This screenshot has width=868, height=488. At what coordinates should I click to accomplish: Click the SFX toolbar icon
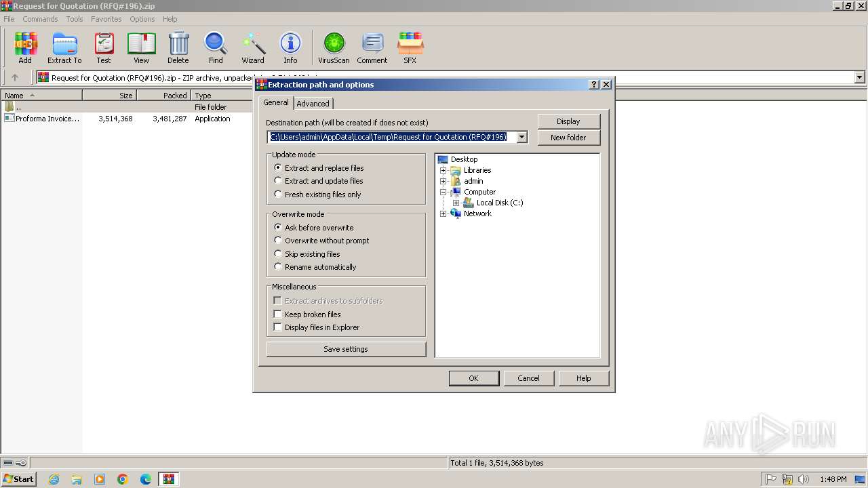tap(410, 47)
